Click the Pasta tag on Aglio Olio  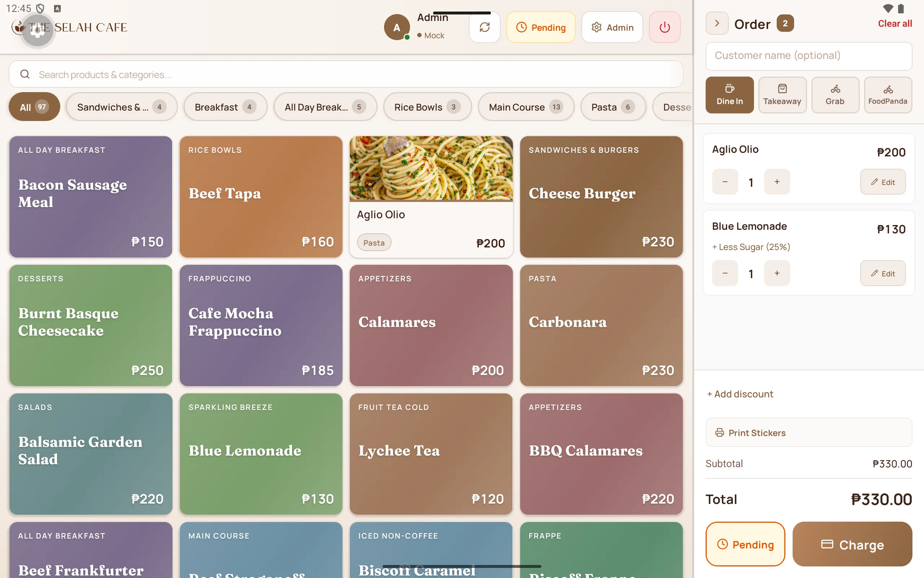[x=374, y=242]
